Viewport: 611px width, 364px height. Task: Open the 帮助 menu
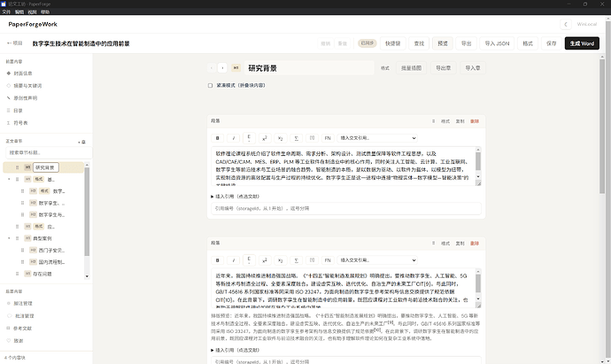[x=45, y=12]
